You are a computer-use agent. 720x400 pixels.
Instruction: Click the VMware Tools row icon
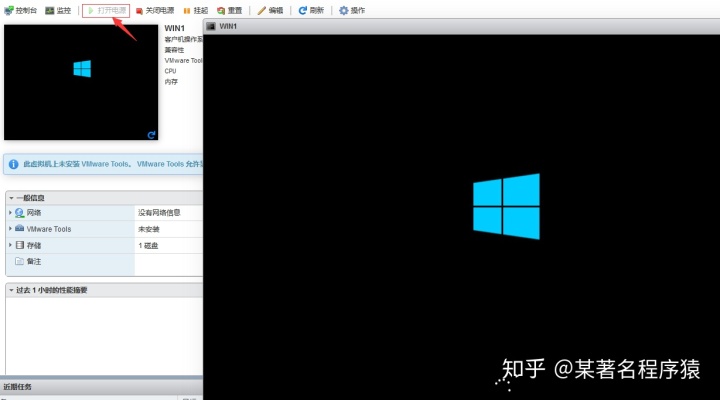click(x=19, y=228)
